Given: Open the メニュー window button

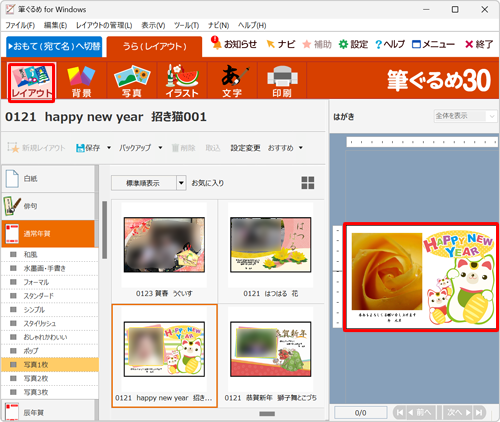Looking at the screenshot, I should (433, 44).
